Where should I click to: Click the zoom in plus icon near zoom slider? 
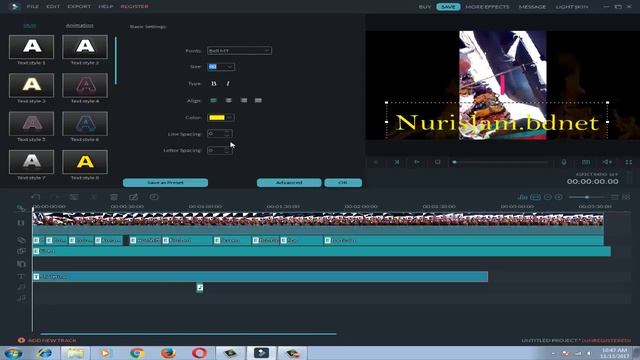(x=558, y=197)
